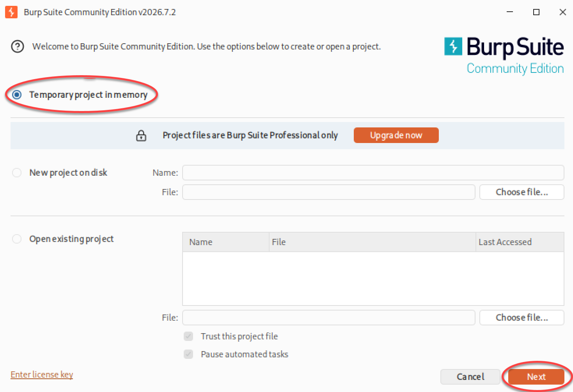
Task: Click the welcome message text
Action: (206, 47)
